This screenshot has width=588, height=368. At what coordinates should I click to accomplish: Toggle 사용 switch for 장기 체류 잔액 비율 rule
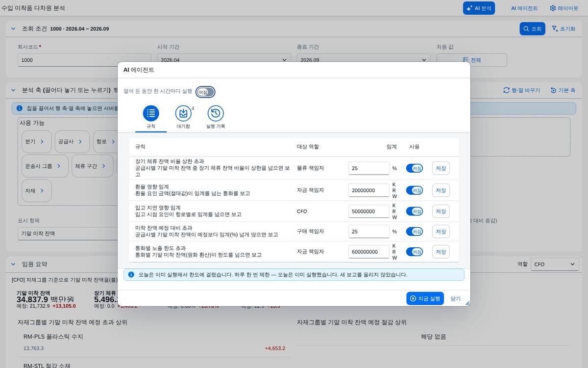(415, 168)
